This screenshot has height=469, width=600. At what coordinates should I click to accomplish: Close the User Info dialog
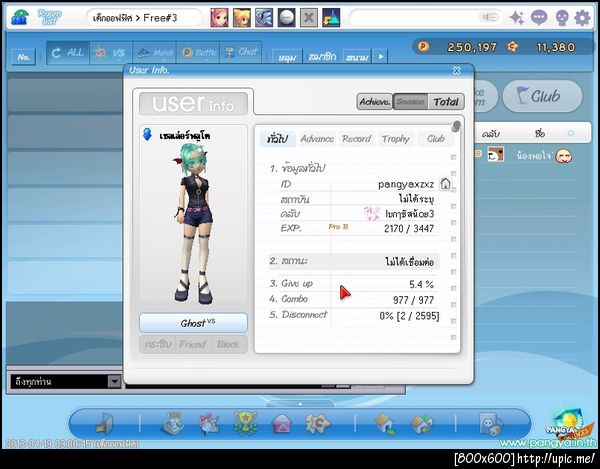click(457, 70)
